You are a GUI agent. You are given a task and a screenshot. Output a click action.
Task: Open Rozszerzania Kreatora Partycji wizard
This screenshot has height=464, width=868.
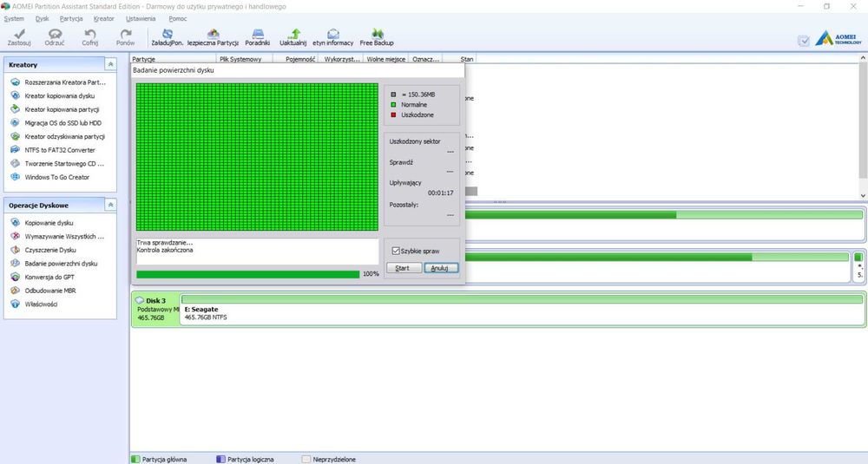(x=60, y=82)
